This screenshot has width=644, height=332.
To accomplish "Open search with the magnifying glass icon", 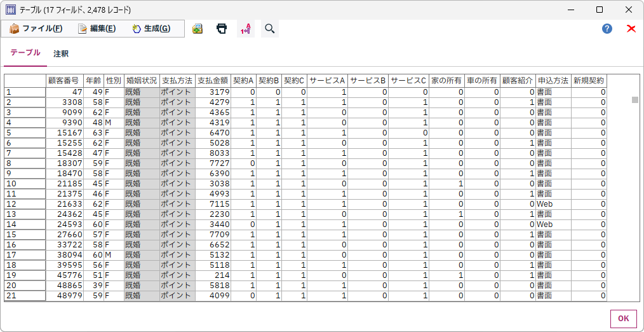I will (x=270, y=29).
